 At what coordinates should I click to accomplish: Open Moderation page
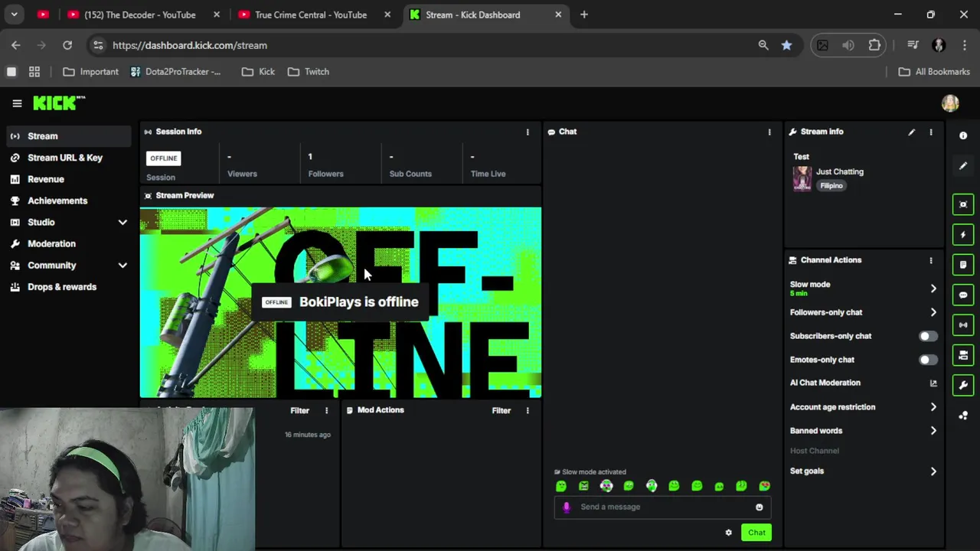[x=69, y=243]
